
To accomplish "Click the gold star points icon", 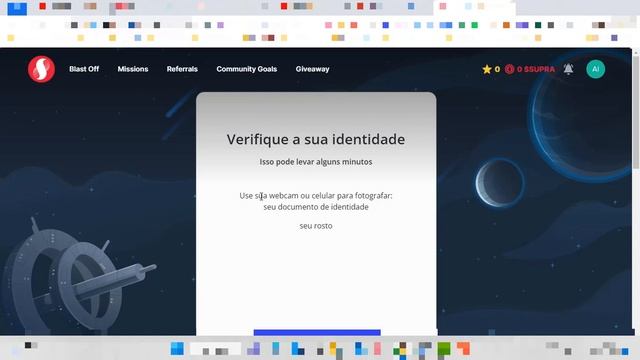I will pos(487,69).
